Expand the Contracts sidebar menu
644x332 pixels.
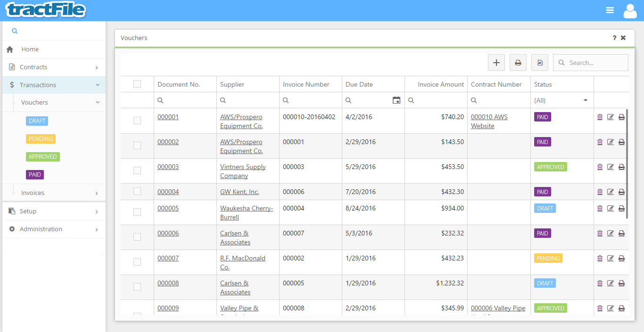54,67
